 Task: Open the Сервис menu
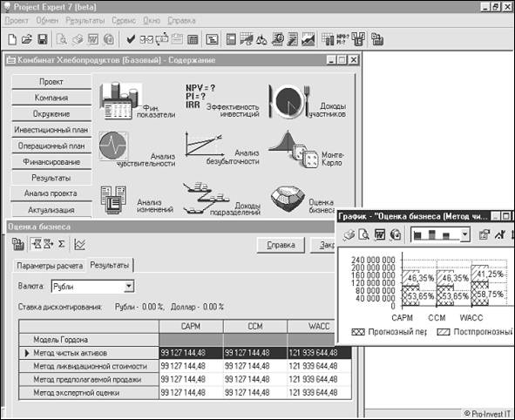[x=124, y=21]
